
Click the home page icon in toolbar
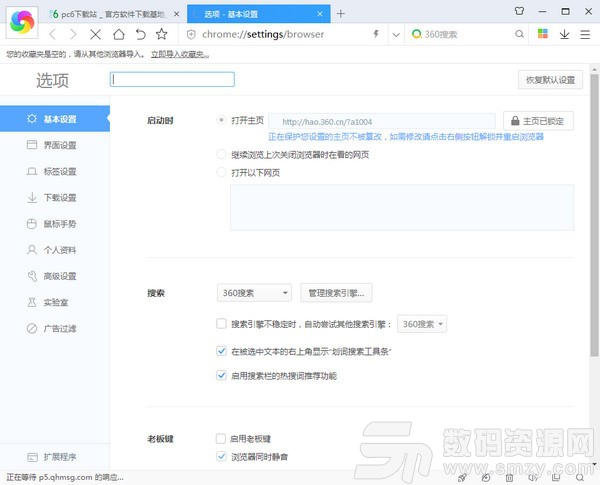[x=119, y=34]
